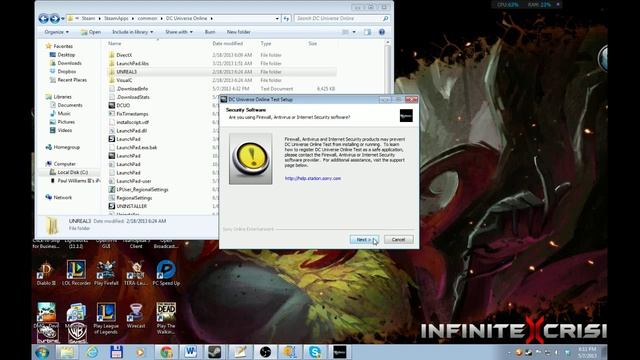Click the blue Help question mark icon
Screen dimensions: 640x360
pos(382,32)
